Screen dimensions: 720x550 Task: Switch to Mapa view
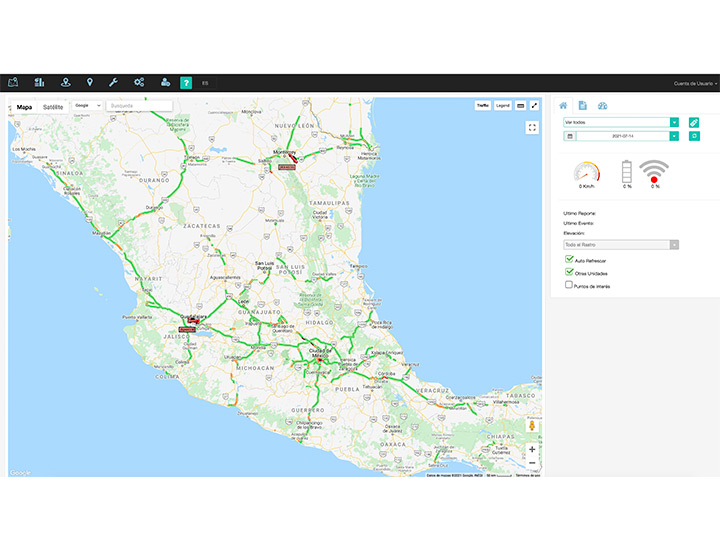coord(24,107)
